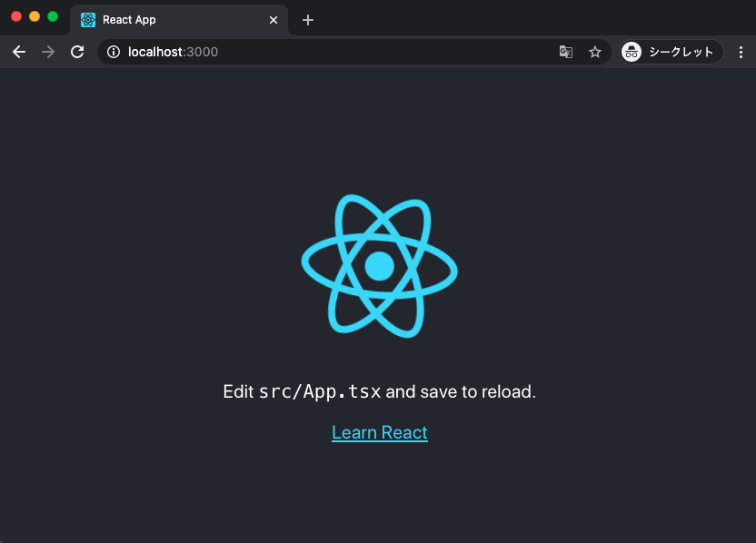Open Chrome's three-dot menu
Screen dimensions: 756x543
pos(736,52)
